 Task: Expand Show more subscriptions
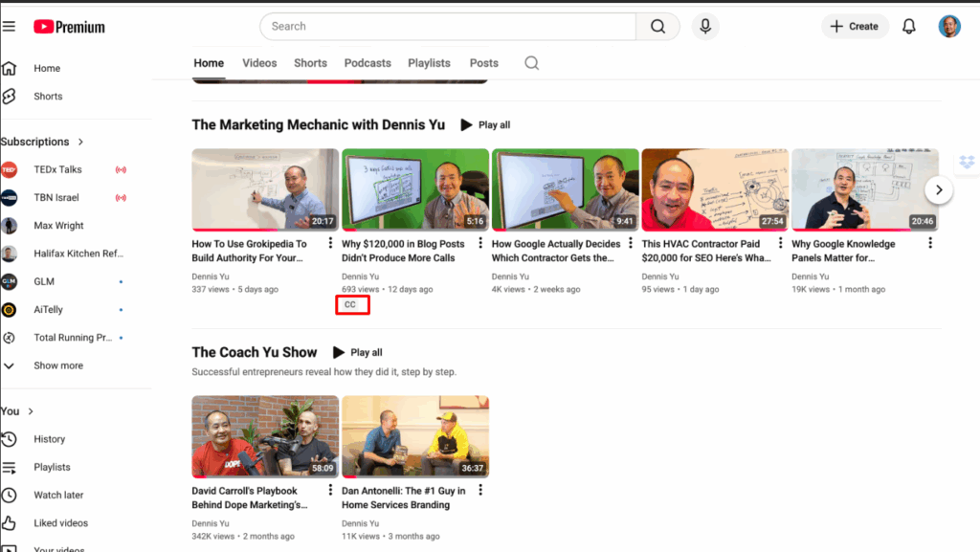(57, 365)
